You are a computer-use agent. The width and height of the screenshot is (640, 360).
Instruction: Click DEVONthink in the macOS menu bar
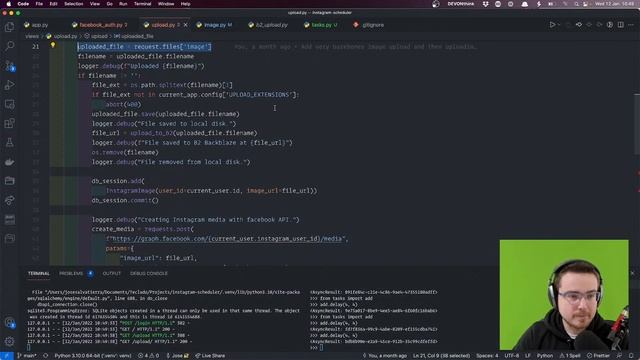click(x=460, y=4)
